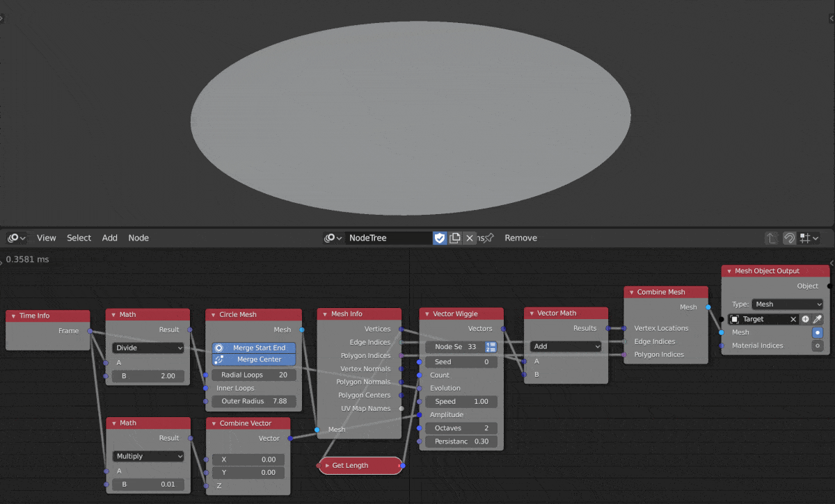Open the Divide operation dropdown

pos(148,348)
